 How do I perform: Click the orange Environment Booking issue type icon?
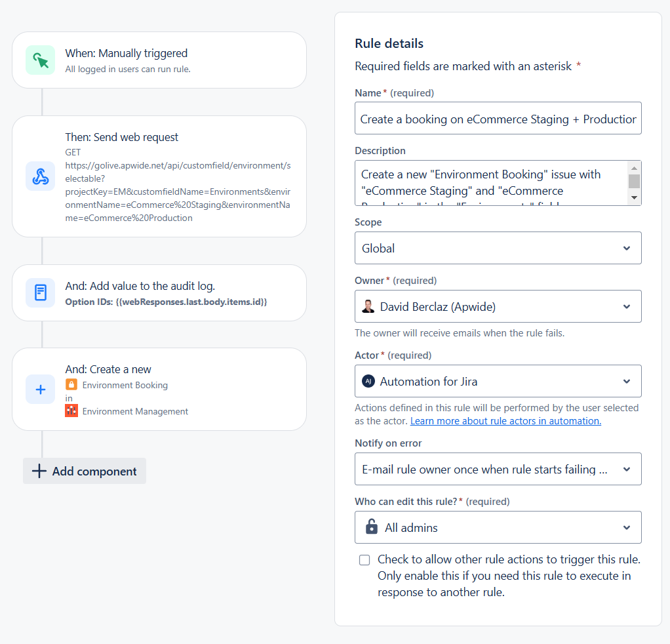tap(71, 385)
